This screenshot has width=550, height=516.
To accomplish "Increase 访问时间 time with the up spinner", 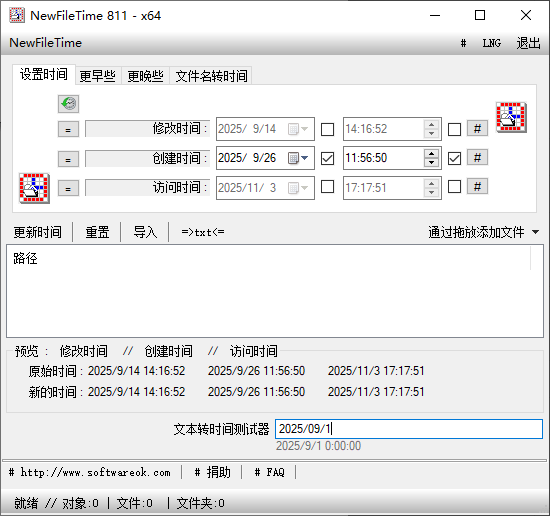I will coord(431,183).
